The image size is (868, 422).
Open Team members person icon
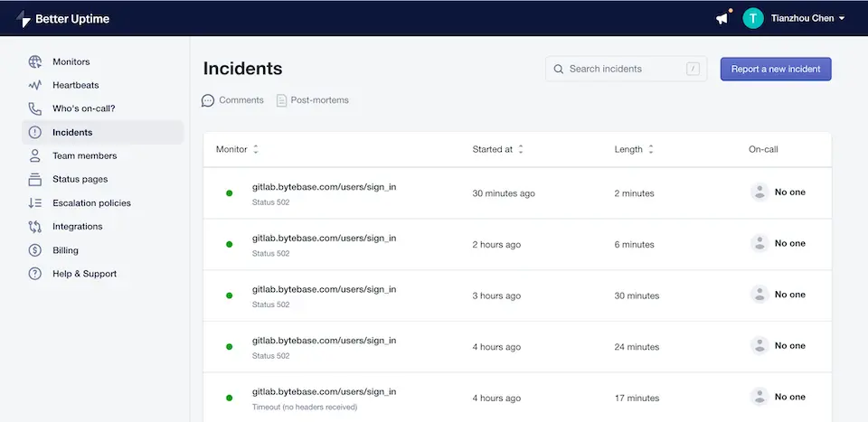tap(35, 156)
